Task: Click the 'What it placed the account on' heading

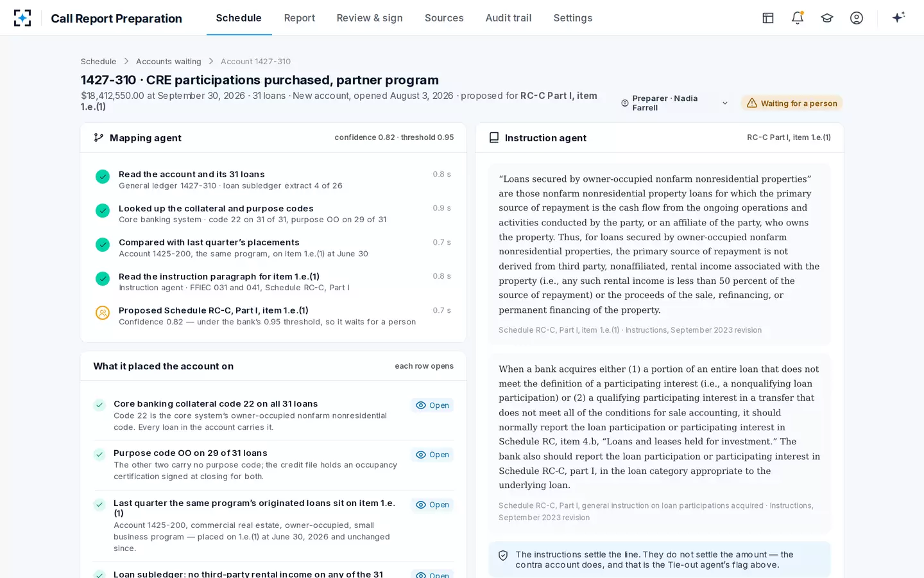Action: coord(164,366)
